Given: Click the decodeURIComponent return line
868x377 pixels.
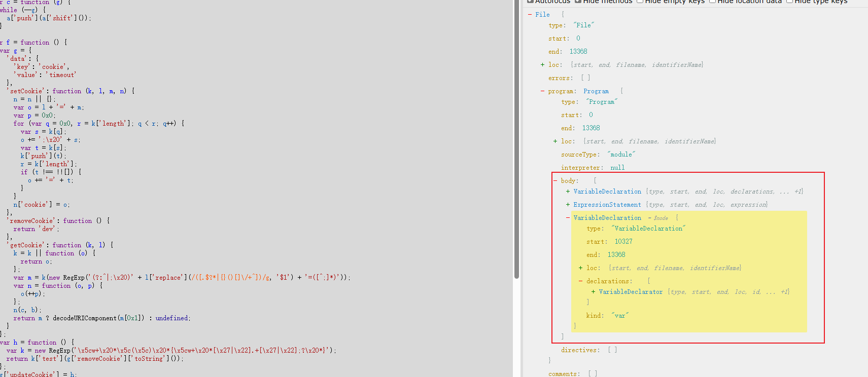Looking at the screenshot, I should tap(102, 318).
